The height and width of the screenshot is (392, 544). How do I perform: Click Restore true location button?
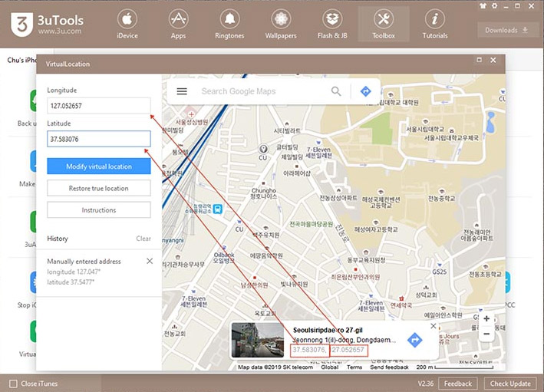pyautogui.click(x=99, y=188)
